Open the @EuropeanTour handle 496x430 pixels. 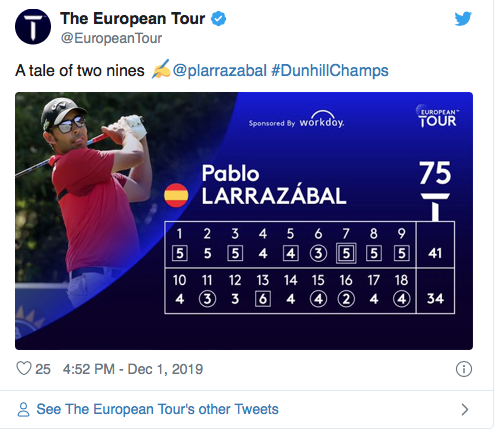click(x=111, y=38)
